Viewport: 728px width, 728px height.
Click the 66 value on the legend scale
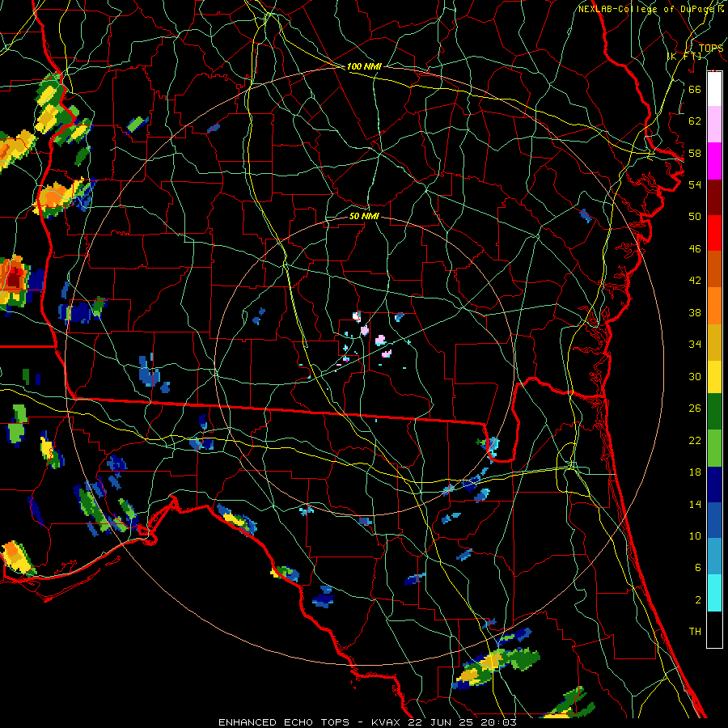(695, 89)
